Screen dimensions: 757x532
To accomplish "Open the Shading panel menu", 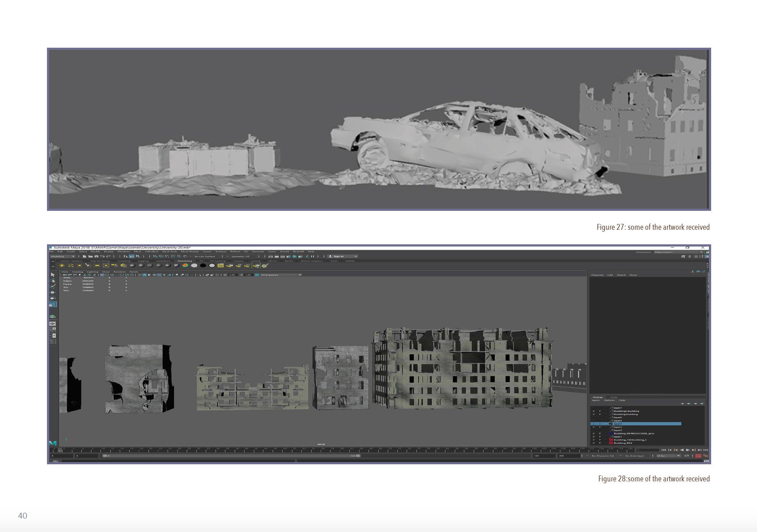I will tap(77, 272).
